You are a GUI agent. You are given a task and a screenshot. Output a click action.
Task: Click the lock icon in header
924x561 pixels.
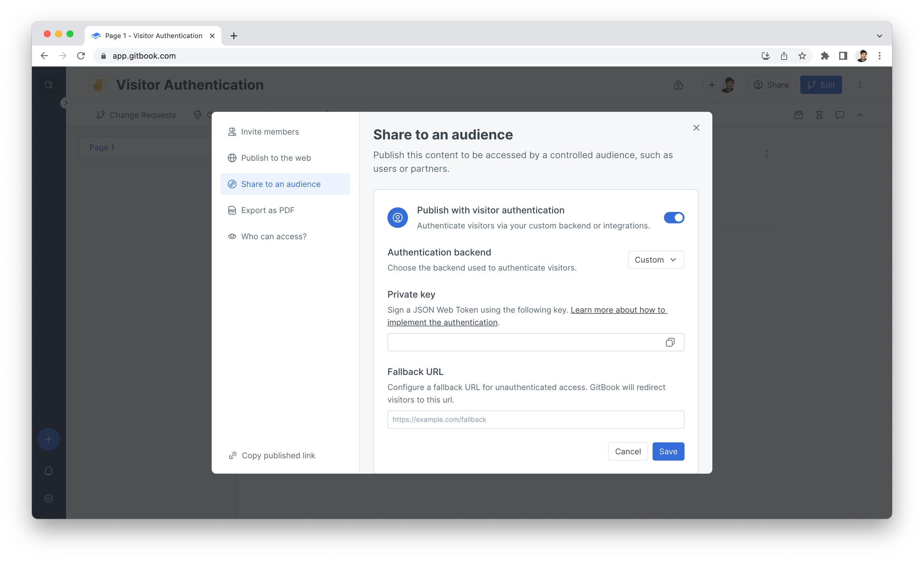[678, 85]
